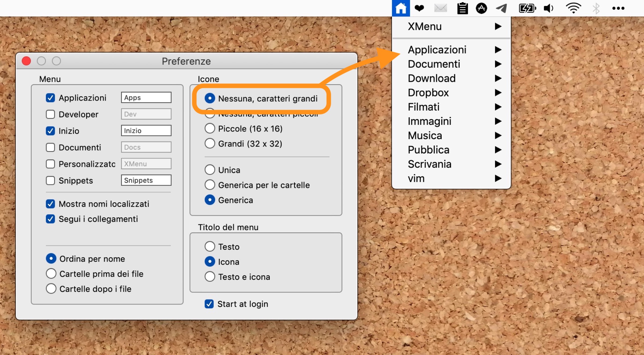Choose Cartelle prima dei file sorting

[51, 274]
